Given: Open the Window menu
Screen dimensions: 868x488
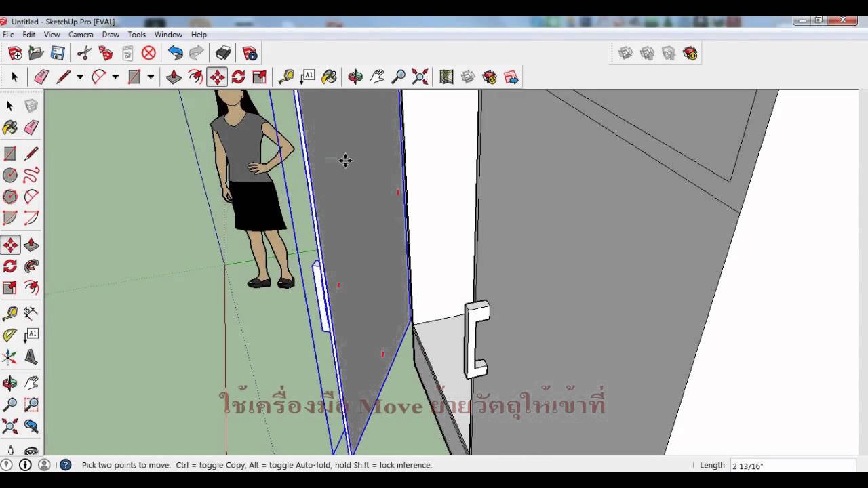Looking at the screenshot, I should pos(168,35).
